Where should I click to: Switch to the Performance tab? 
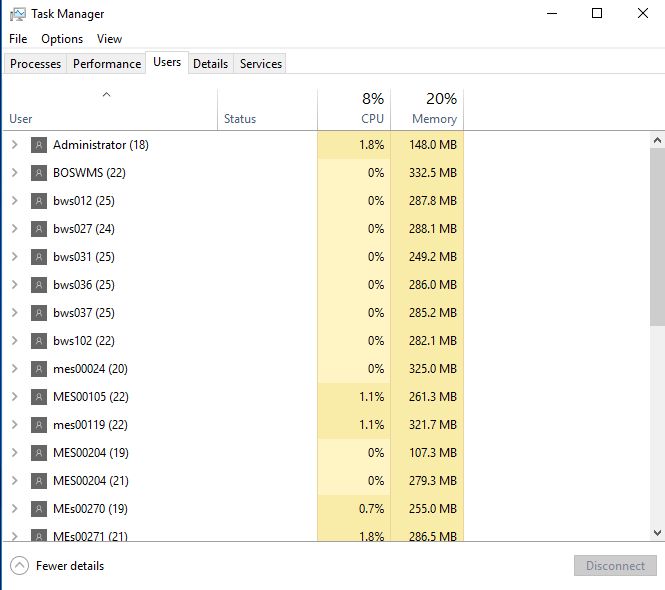pos(107,64)
